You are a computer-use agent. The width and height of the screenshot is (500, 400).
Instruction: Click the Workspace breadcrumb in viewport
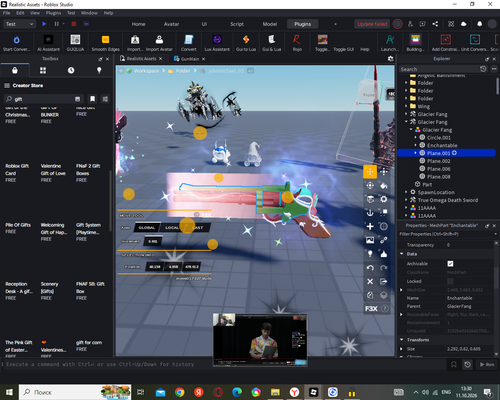[146, 71]
